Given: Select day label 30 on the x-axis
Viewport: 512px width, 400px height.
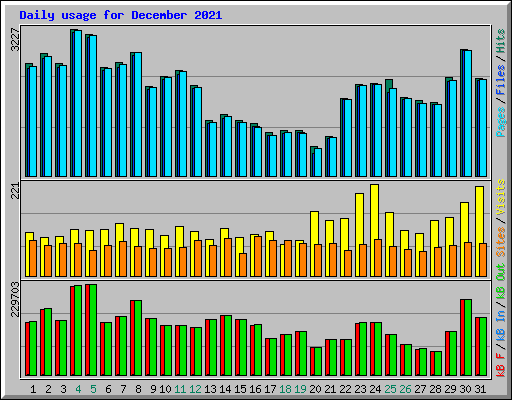Looking at the screenshot, I should coord(465,389).
